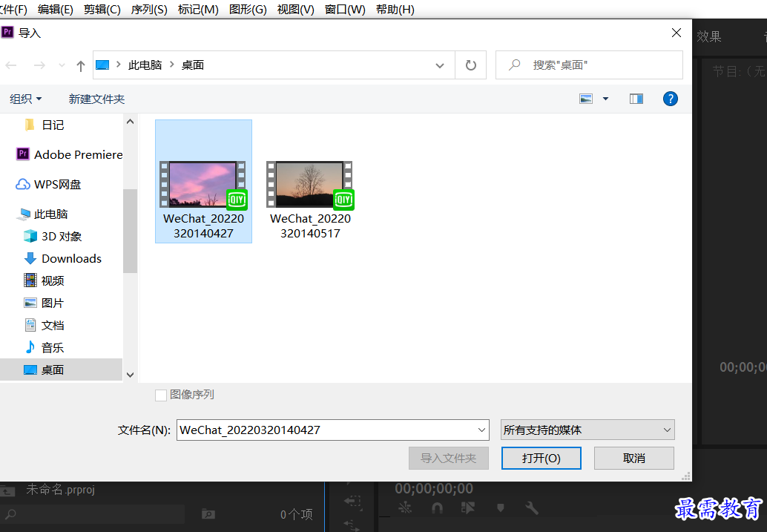Click the timeline timecode 00;00;00;00
This screenshot has width=767, height=532.
coord(434,488)
